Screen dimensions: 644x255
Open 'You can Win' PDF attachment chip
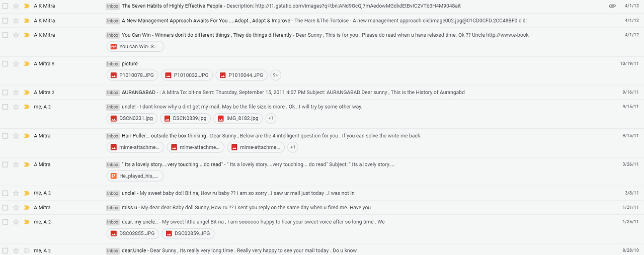[135, 47]
